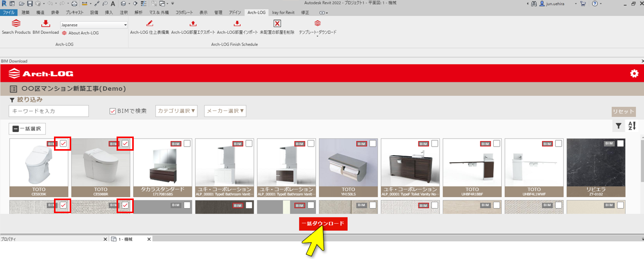Image resolution: width=644 pixels, height=259 pixels.
Task: Switch to the 構造 ribbon tab
Action: pos(40,12)
